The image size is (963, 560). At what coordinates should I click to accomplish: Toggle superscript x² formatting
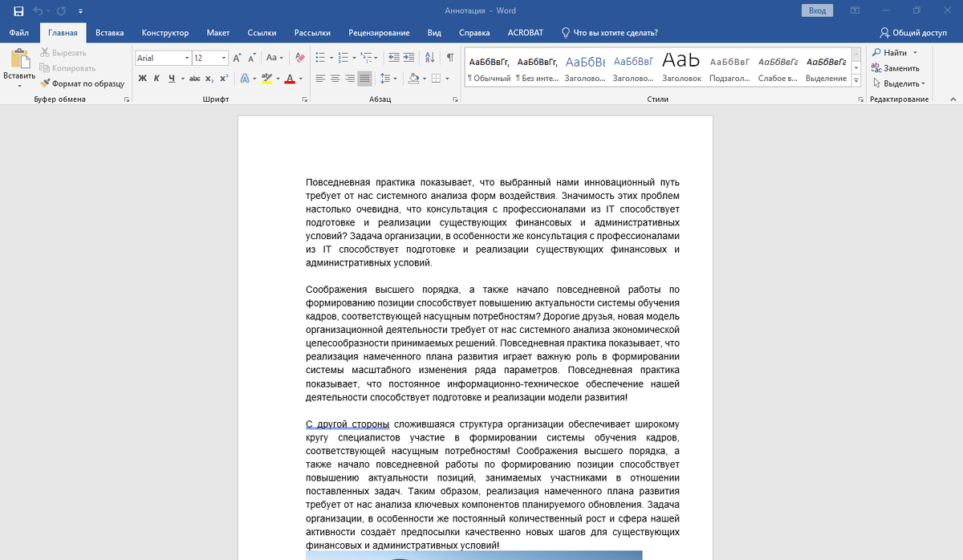[x=224, y=79]
